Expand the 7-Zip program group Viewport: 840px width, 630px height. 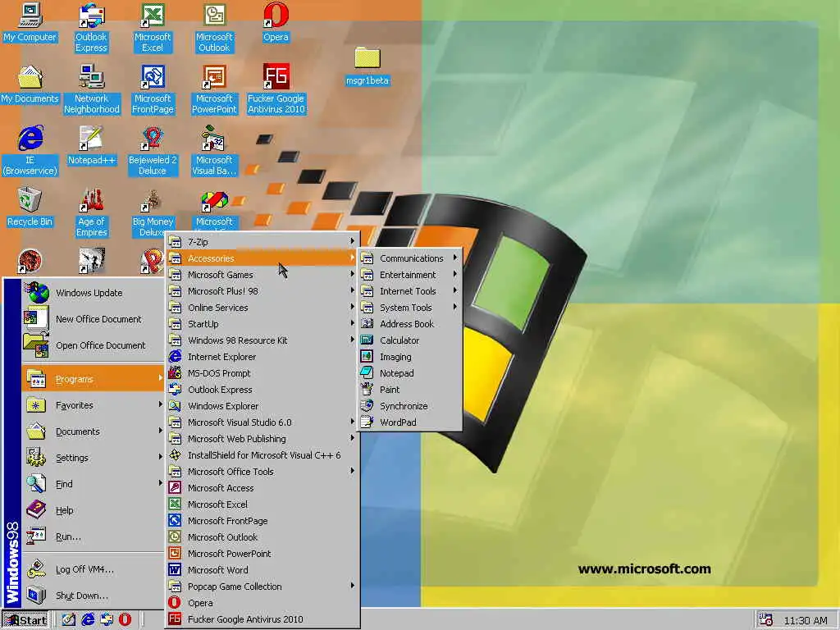tap(262, 242)
